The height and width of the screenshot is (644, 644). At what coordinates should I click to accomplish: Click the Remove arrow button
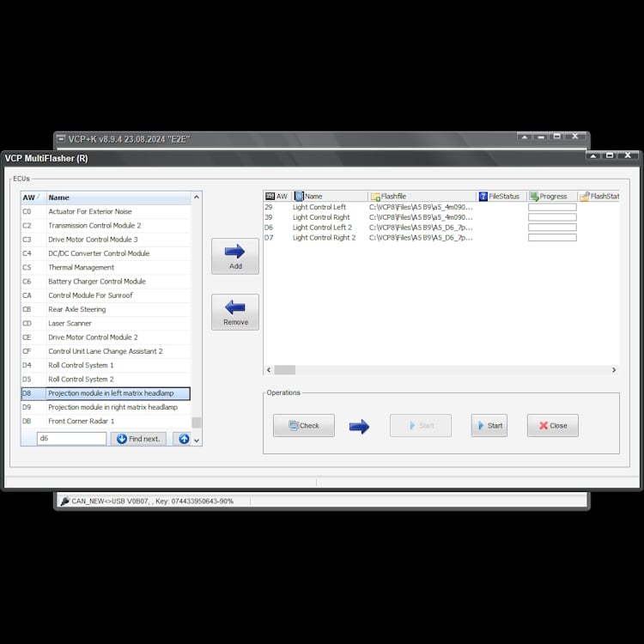(235, 312)
